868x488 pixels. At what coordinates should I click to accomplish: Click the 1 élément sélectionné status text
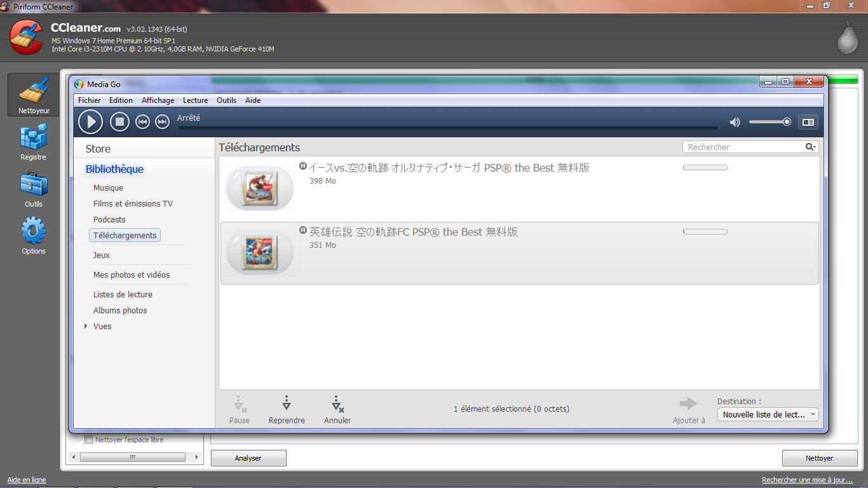[x=512, y=409]
